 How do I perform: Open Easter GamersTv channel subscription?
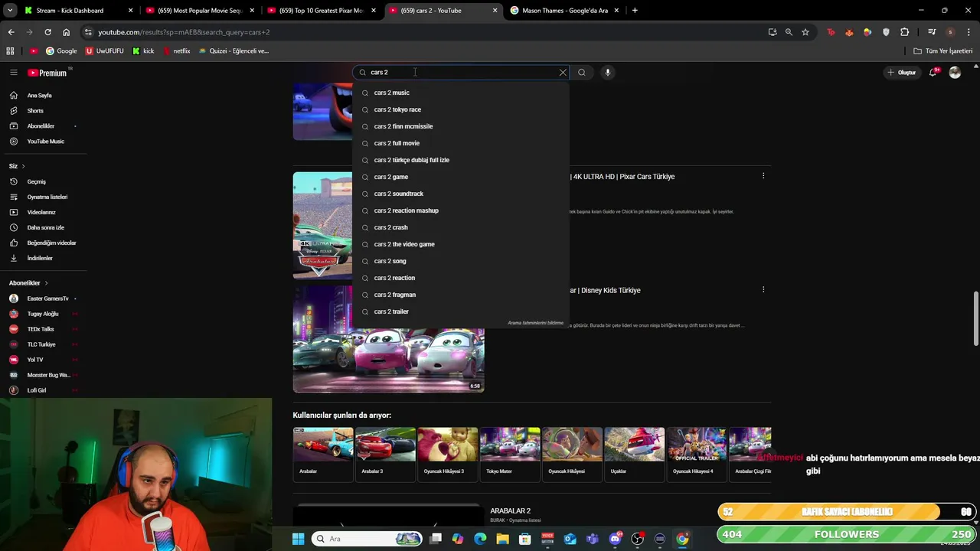tap(47, 298)
